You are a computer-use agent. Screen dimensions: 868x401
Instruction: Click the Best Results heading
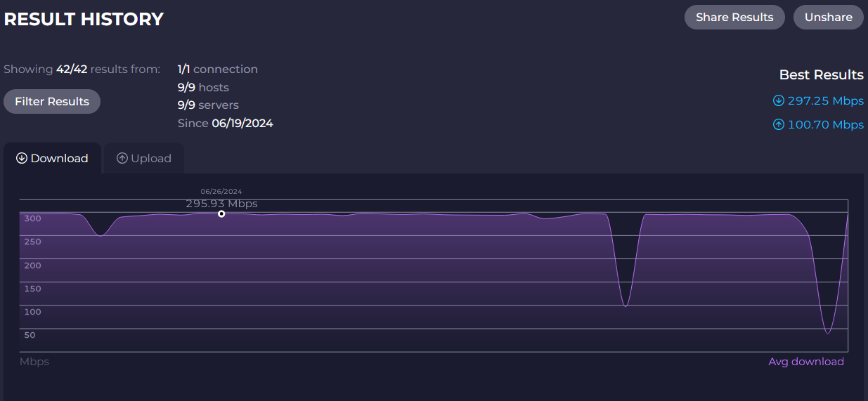point(821,74)
